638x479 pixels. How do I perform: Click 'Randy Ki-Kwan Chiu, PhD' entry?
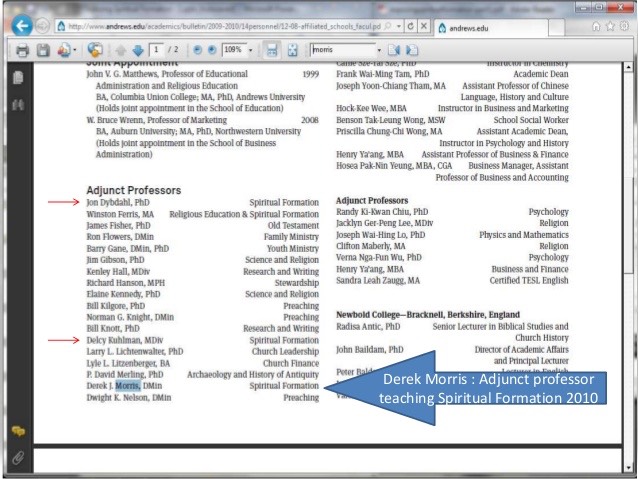(x=382, y=212)
